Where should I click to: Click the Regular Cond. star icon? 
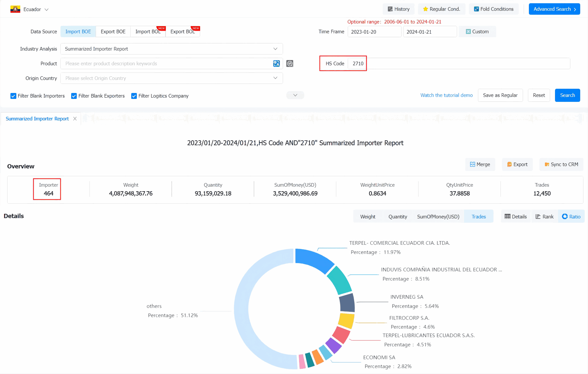tap(425, 9)
